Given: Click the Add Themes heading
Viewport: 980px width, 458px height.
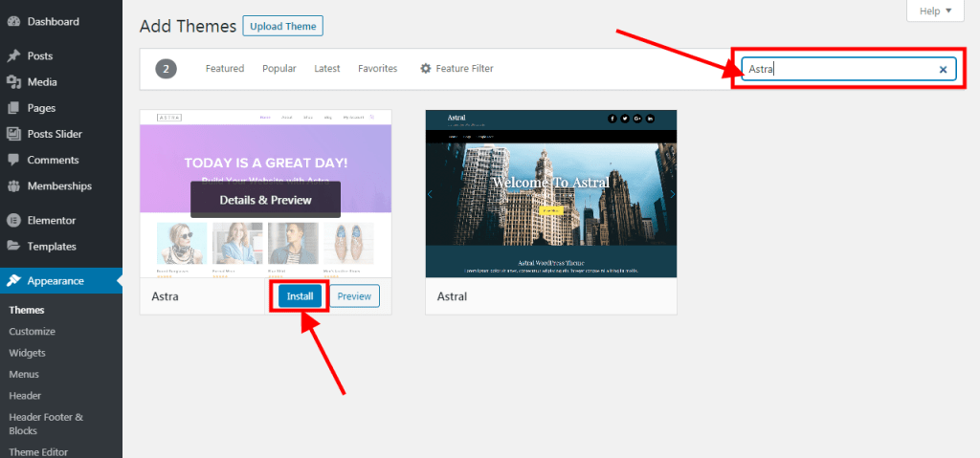Looking at the screenshot, I should click(x=189, y=26).
